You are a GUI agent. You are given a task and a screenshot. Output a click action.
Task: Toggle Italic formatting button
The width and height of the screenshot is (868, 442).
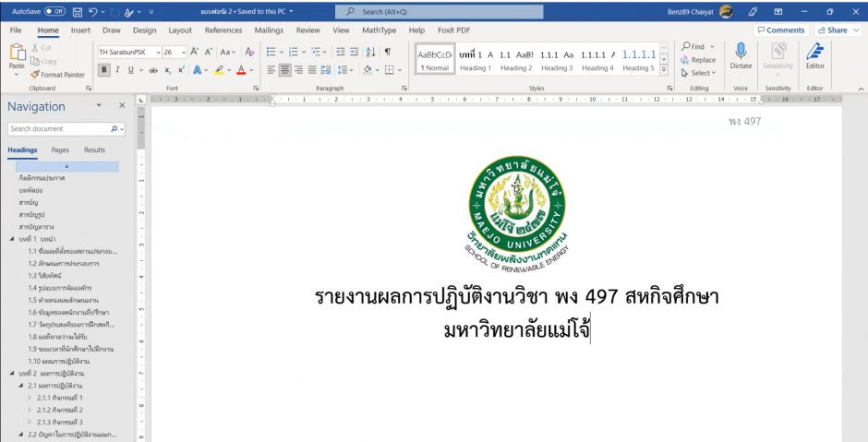117,70
